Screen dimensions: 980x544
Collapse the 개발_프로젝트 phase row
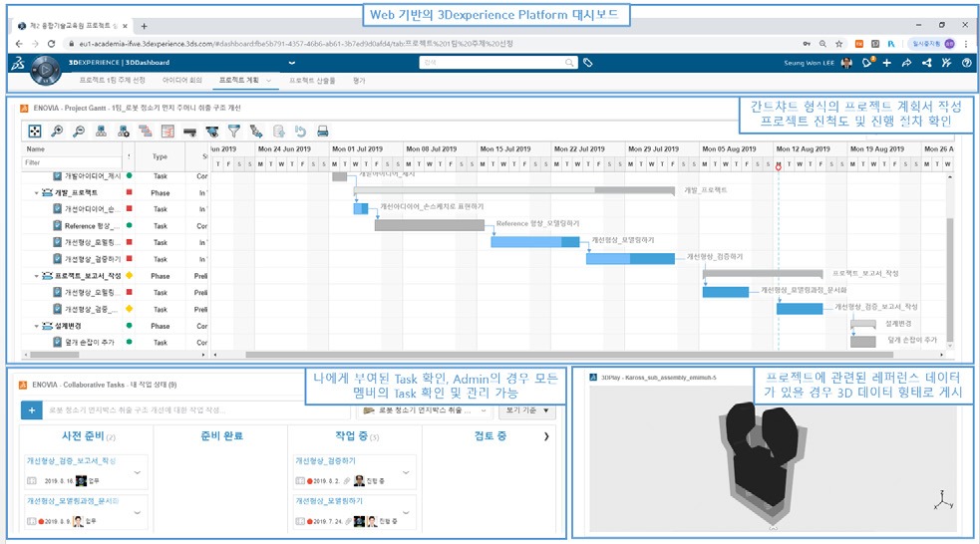click(38, 192)
